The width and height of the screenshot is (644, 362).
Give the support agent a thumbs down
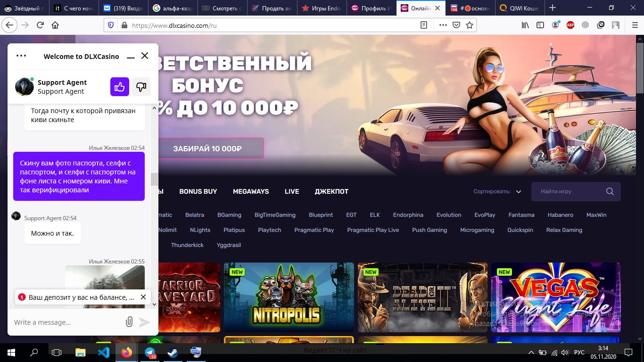point(141,87)
